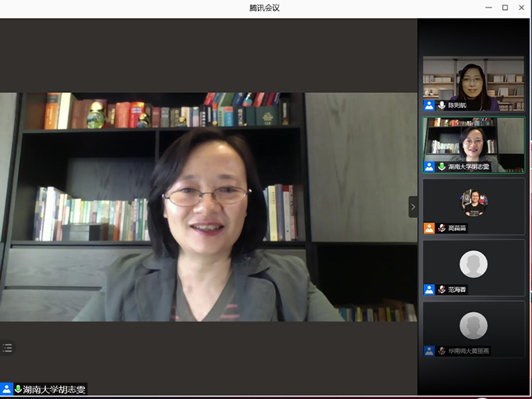This screenshot has height=399, width=532.
Task: Click user icon in sidebar 湖南大学胡志雯 tile
Action: click(430, 167)
